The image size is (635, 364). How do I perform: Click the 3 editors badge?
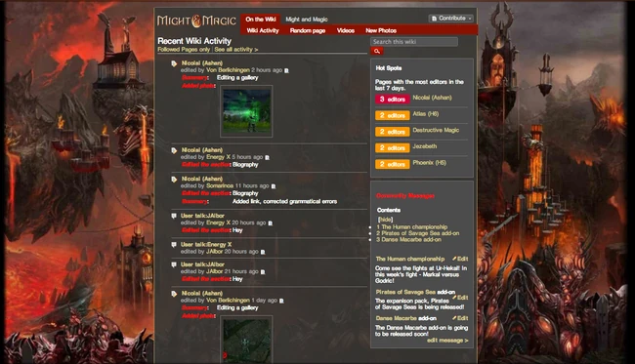tap(392, 100)
